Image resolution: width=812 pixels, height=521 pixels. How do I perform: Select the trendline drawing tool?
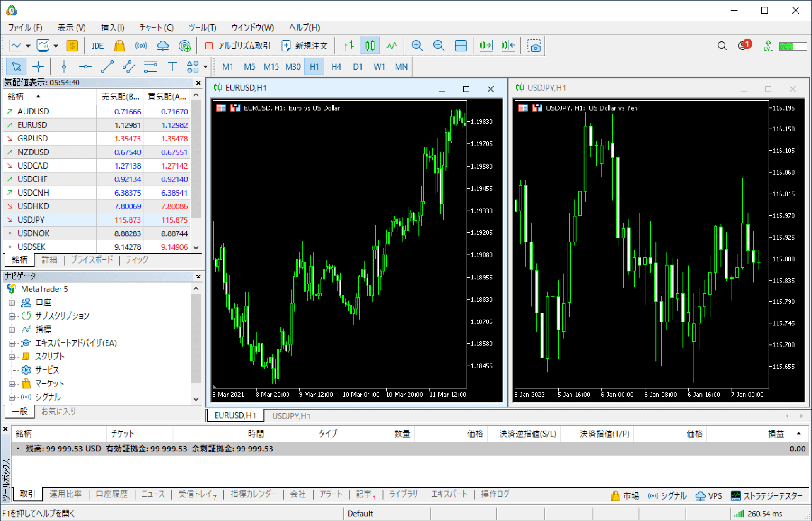107,67
